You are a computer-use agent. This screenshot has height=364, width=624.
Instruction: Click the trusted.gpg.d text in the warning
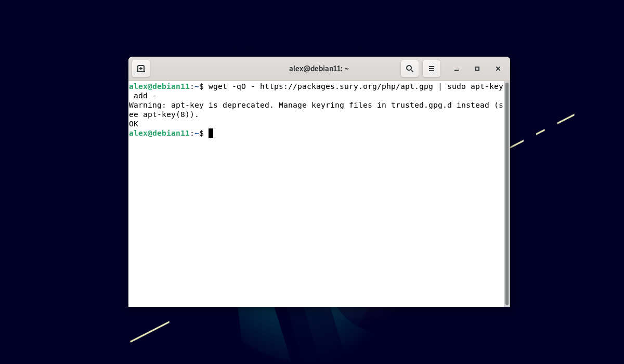[x=421, y=105]
